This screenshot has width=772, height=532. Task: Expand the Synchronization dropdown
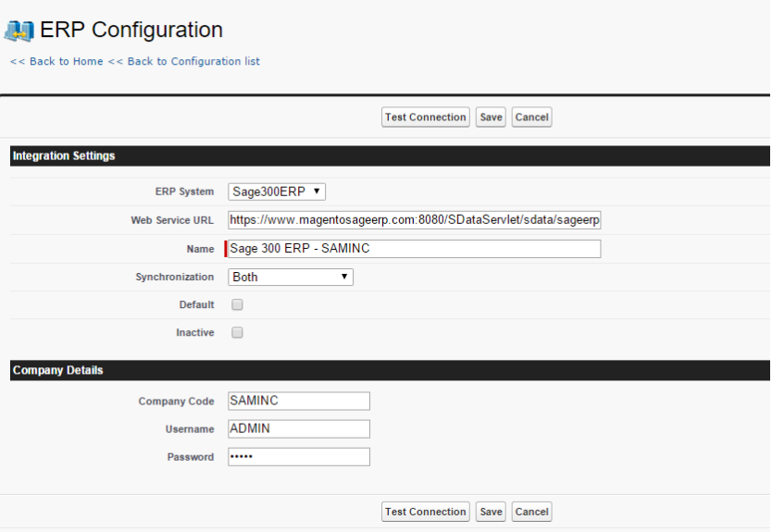click(291, 277)
